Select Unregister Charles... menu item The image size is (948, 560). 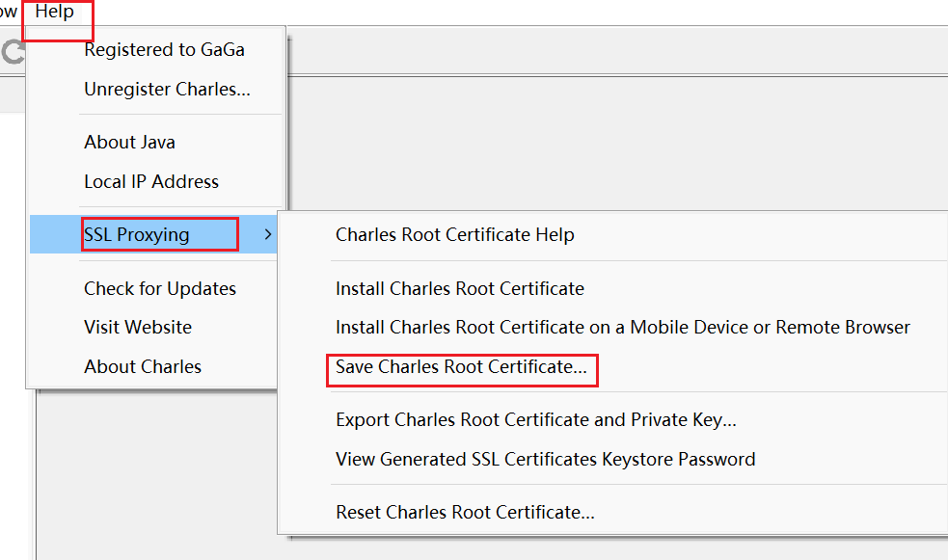167,90
